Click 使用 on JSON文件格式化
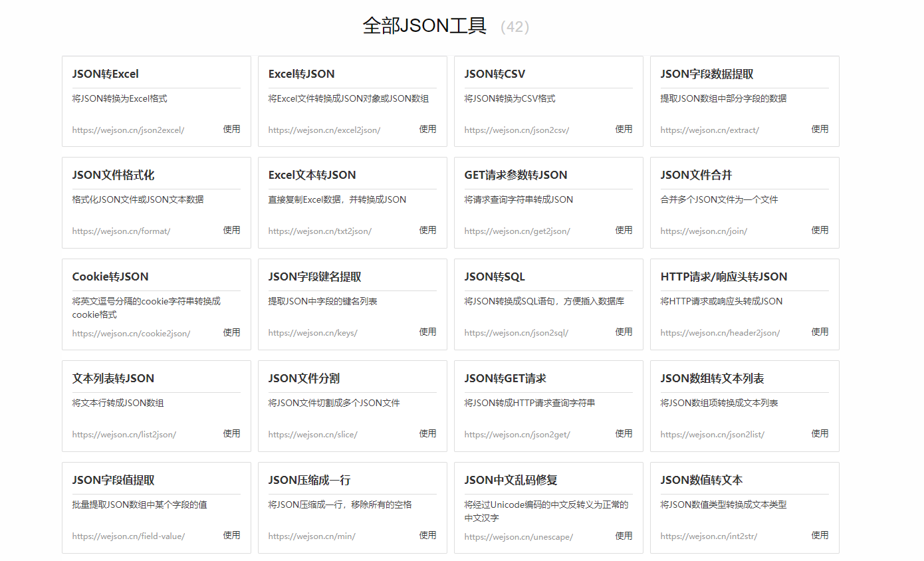 tap(231, 230)
